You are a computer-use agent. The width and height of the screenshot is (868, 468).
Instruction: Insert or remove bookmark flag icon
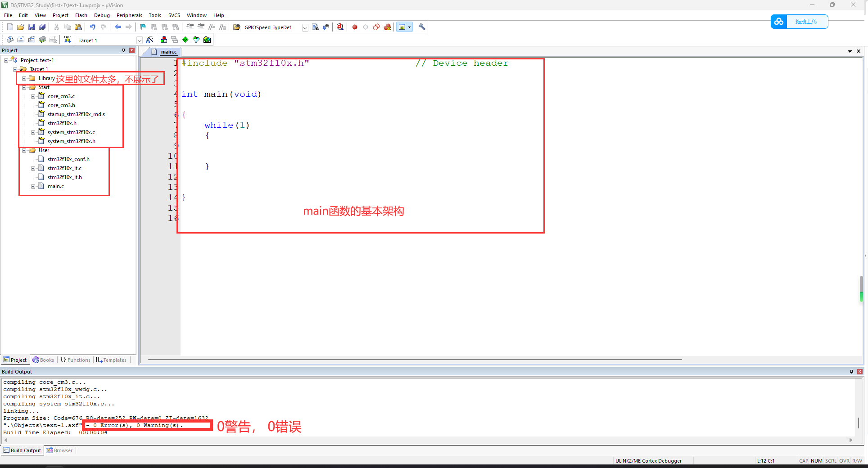(x=143, y=27)
